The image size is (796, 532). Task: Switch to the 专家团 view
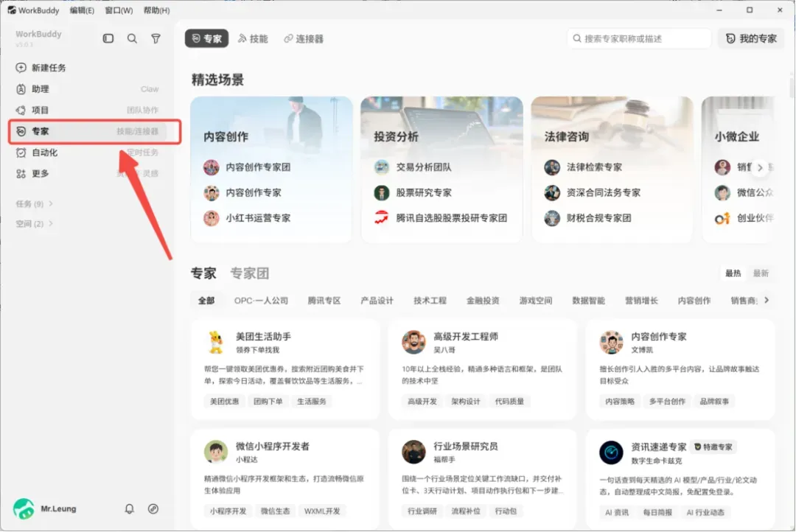pyautogui.click(x=249, y=273)
